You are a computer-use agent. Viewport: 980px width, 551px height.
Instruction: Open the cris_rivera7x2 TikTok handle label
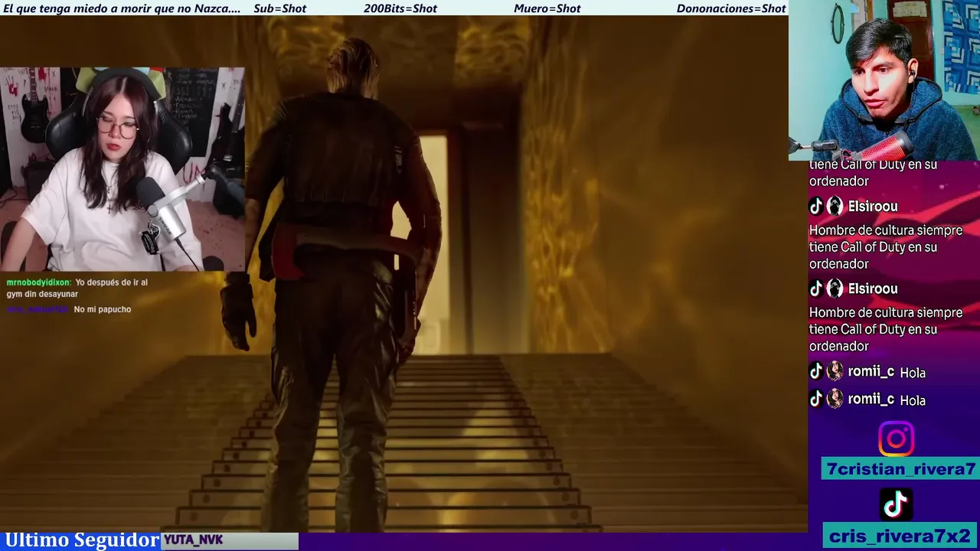(x=900, y=536)
